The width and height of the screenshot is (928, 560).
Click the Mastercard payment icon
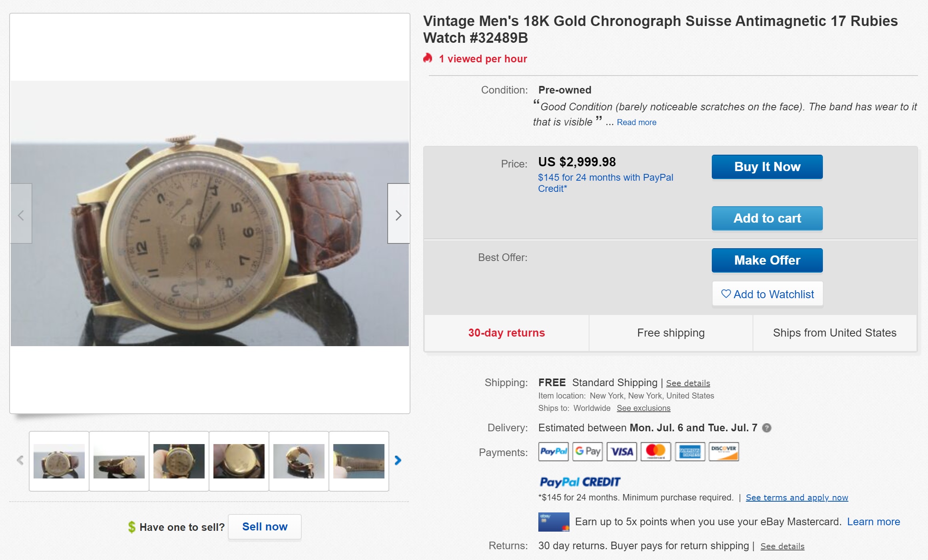point(655,451)
